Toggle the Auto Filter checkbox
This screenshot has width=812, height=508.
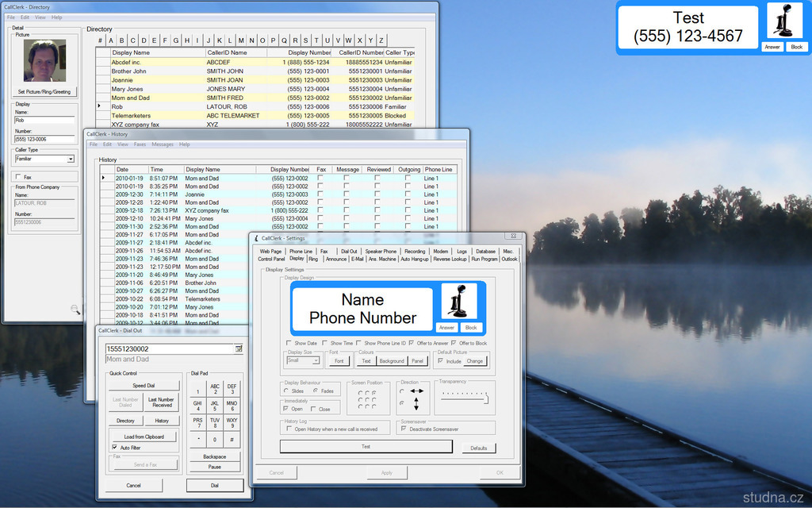[114, 448]
